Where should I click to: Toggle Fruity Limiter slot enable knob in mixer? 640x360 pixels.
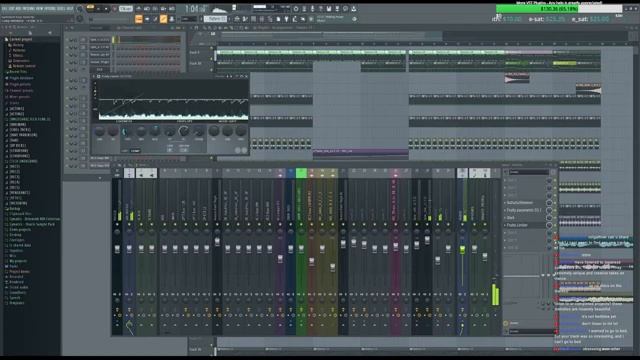[x=549, y=225]
